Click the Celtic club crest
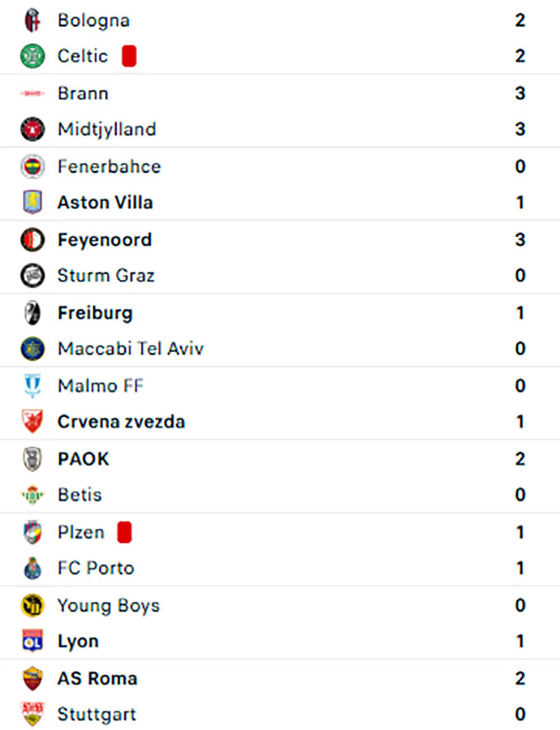 [32, 56]
